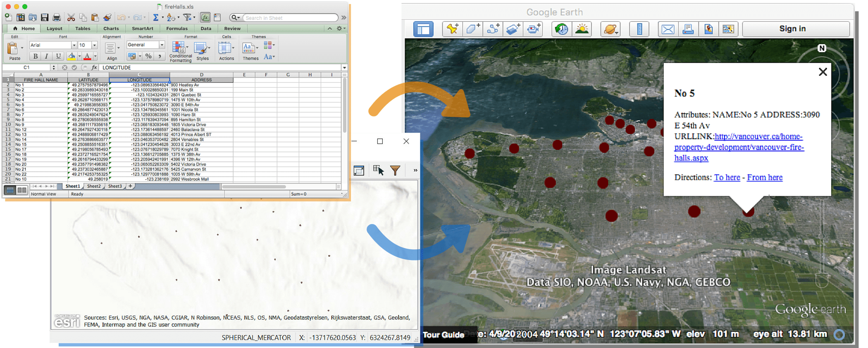
Task: Click the From here directions link
Action: click(x=765, y=177)
